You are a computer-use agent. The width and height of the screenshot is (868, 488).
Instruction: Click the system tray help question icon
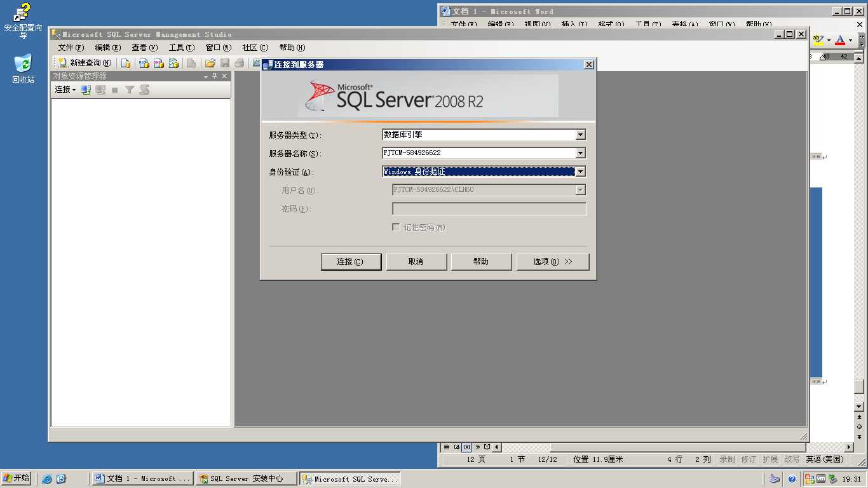point(792,479)
